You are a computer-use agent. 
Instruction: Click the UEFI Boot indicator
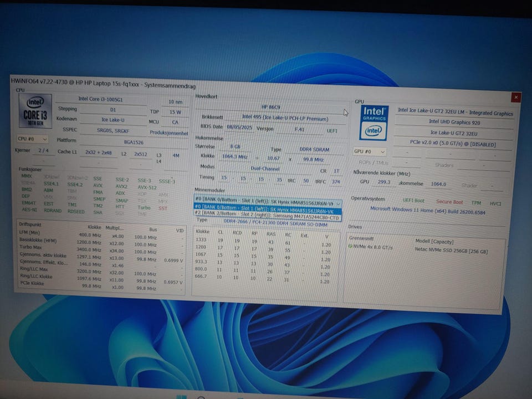413,201
